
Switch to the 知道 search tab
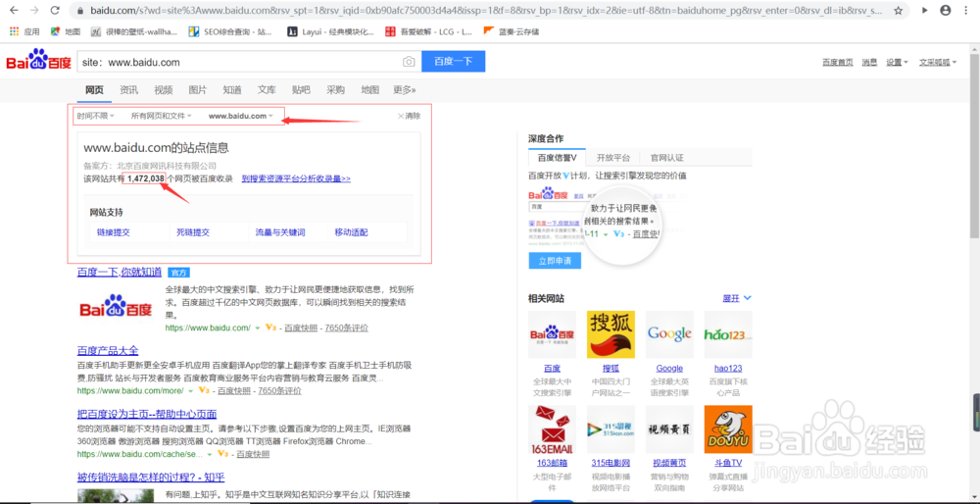tap(232, 90)
